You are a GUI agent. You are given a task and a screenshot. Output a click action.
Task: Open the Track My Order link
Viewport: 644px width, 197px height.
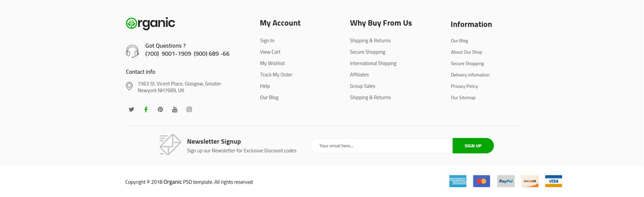pyautogui.click(x=276, y=75)
